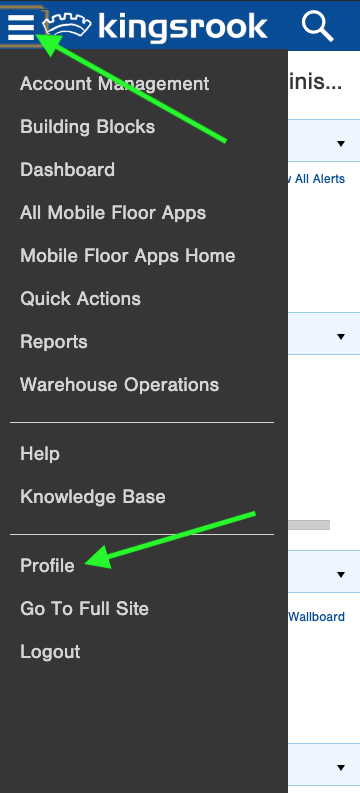Choose Mobile Floor Apps Home

(127, 256)
